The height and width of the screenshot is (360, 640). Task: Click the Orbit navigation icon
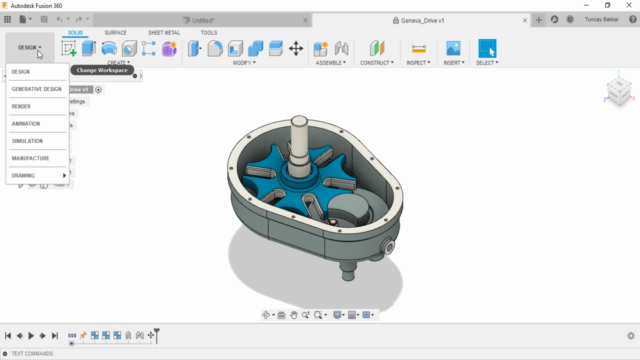266,315
